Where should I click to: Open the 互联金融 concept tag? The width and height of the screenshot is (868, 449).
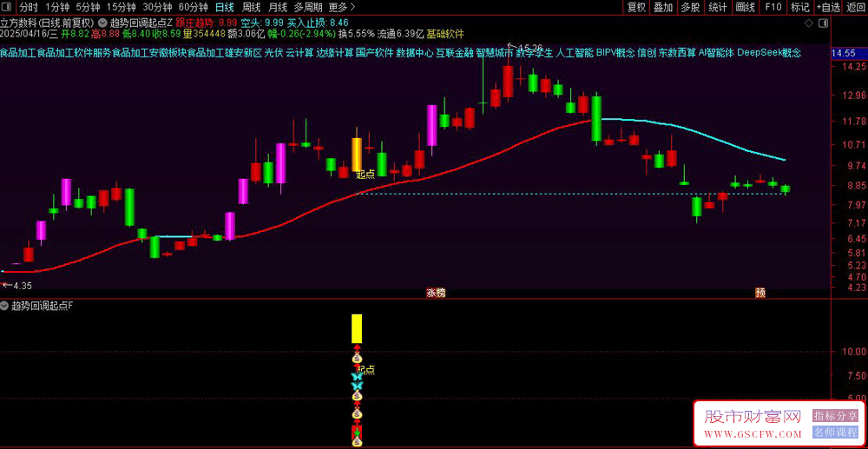(x=454, y=53)
